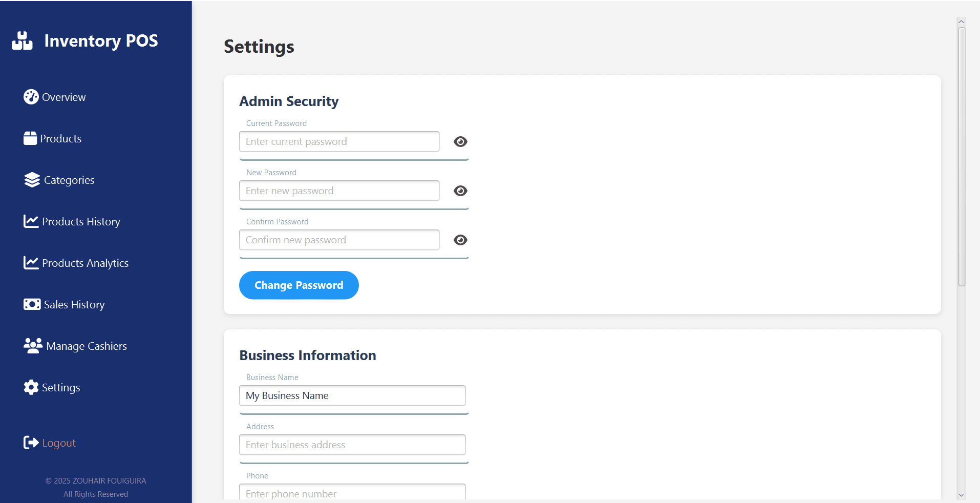Click the Logout link
Screen dimensions: 980x503
point(58,443)
